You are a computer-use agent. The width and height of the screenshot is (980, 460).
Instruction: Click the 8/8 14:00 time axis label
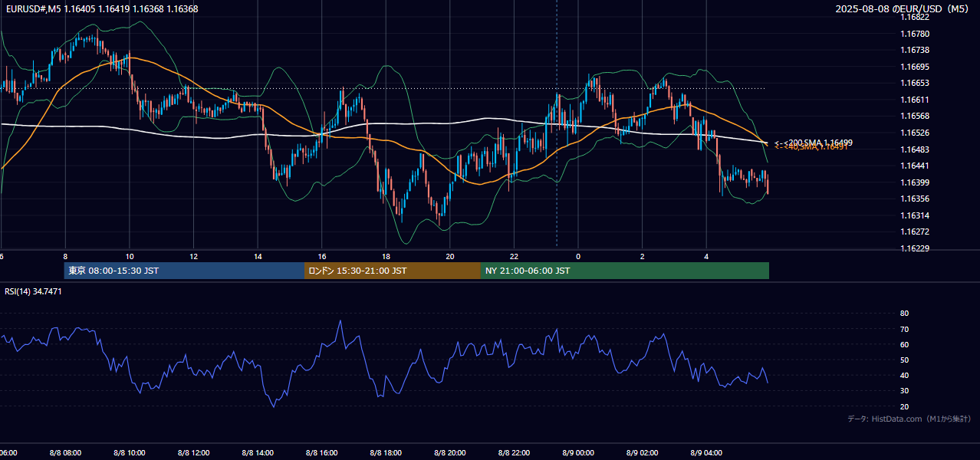[258, 453]
